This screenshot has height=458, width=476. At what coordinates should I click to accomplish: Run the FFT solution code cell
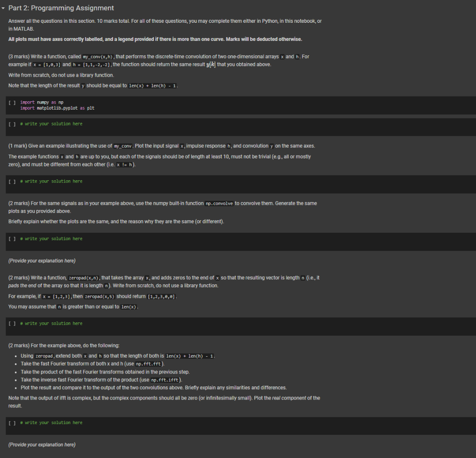(12, 423)
